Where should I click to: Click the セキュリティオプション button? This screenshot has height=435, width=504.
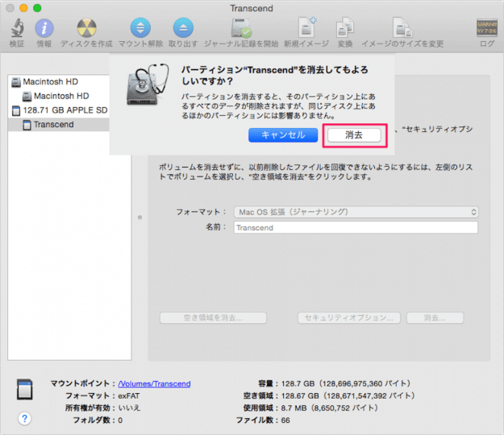[349, 318]
